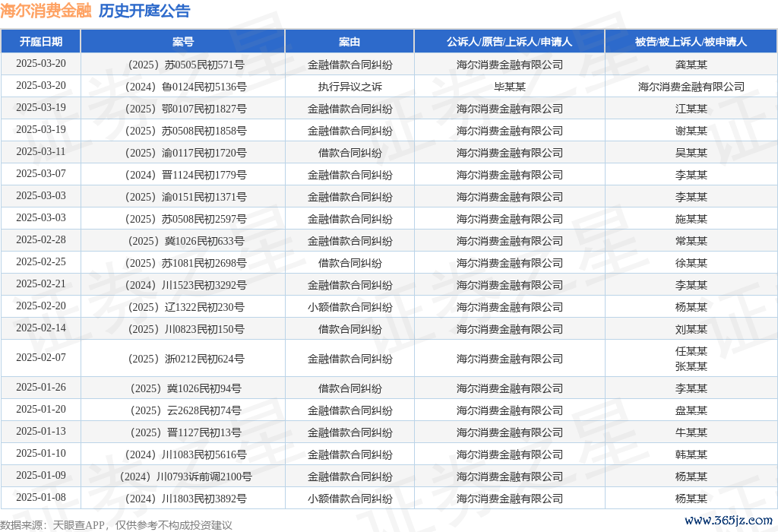Viewport: 778px width, 532px height.
Task: Click the 数据来源 天眼查APP footer note
Action: pyautogui.click(x=116, y=525)
